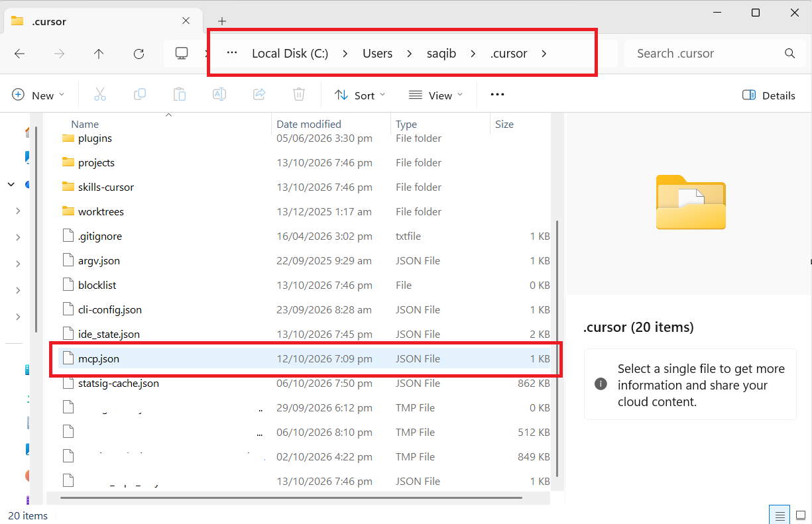Expand hidden breadcrumb path ellipsis

click(x=231, y=54)
